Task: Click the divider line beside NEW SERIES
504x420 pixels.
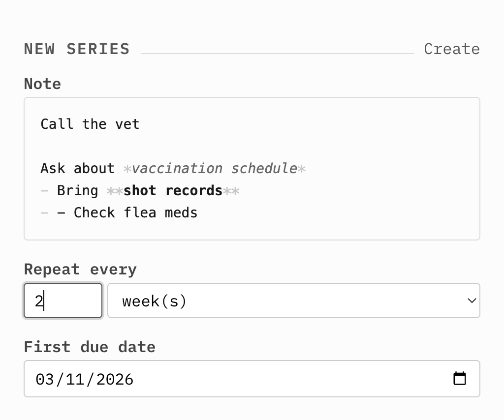Action: point(277,53)
